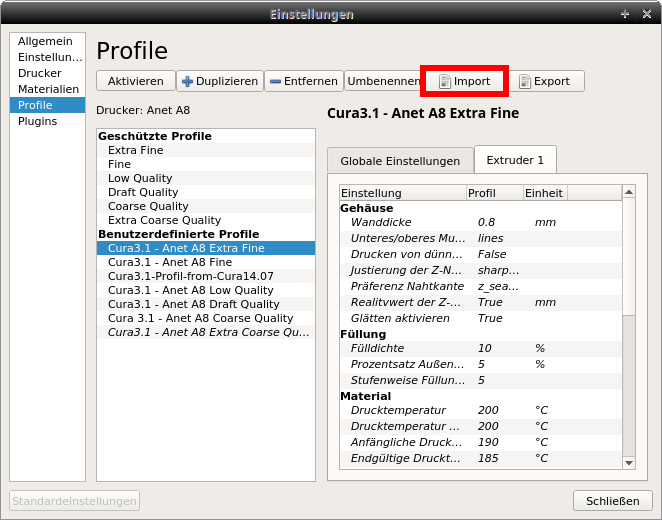Click the Drucktemperatur ... row

(480, 427)
